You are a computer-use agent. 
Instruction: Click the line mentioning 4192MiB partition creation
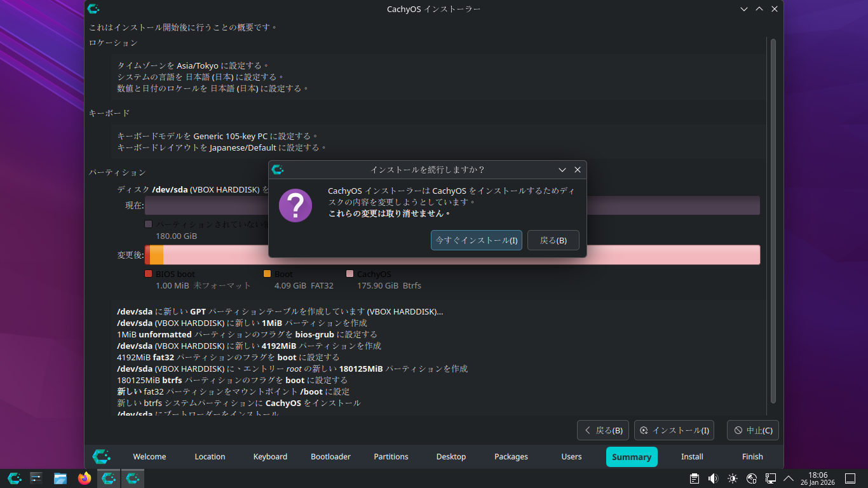click(249, 346)
